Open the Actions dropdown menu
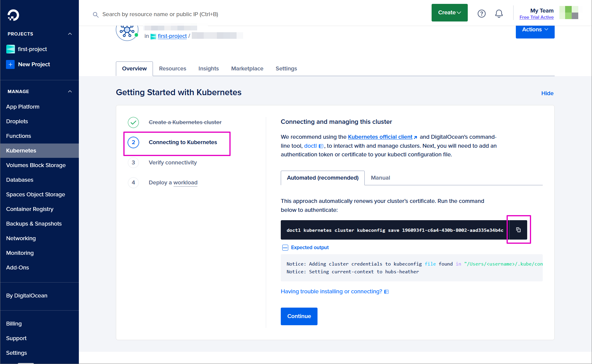 point(535,30)
